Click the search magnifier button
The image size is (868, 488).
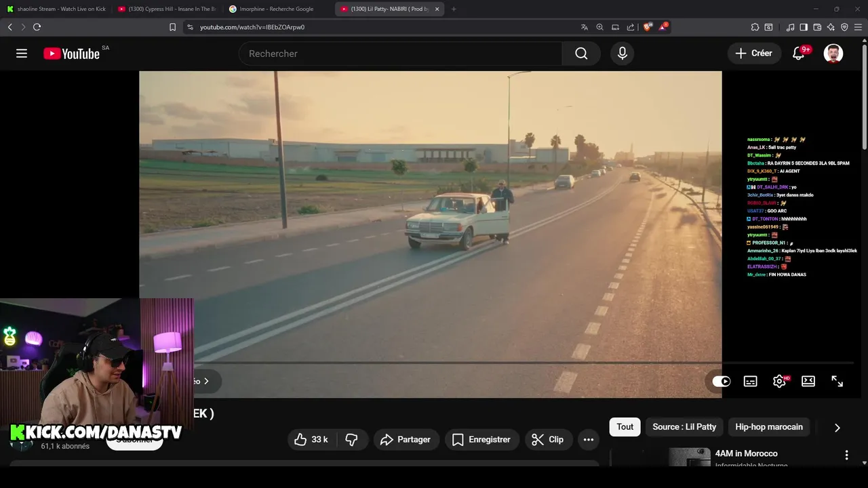581,54
